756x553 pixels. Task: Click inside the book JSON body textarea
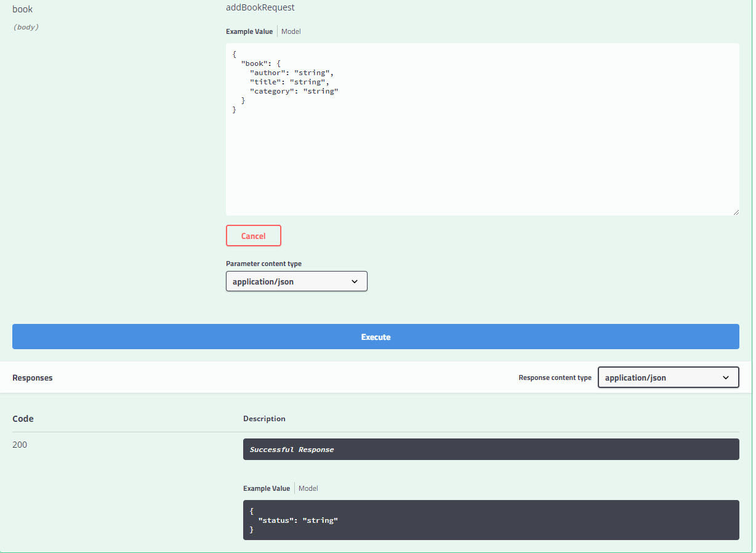coord(483,129)
